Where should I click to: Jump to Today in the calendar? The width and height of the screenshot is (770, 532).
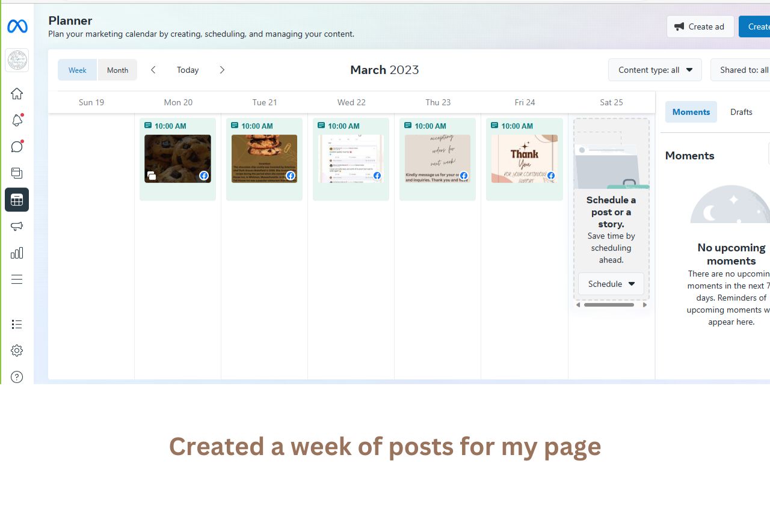coord(188,70)
